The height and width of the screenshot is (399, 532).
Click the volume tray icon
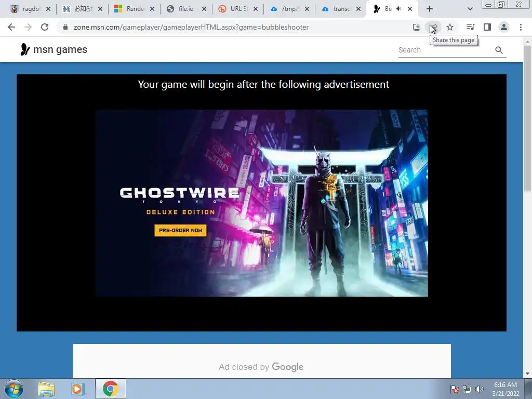(479, 389)
